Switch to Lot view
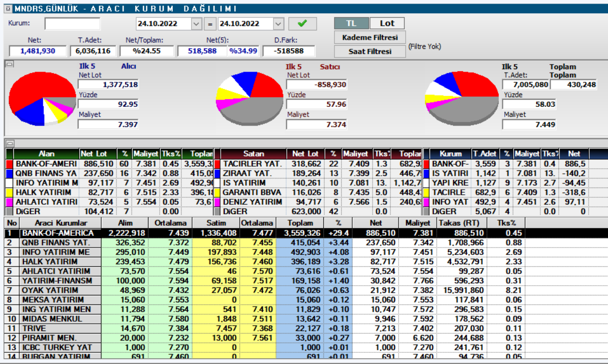608x364 pixels. (387, 23)
